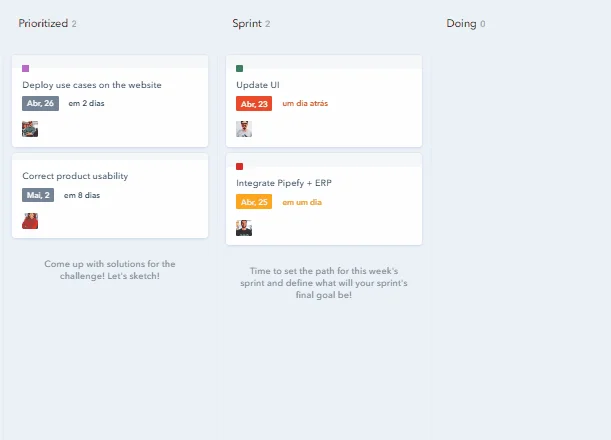
Task: Click the green label on Update UI card
Action: (x=240, y=69)
